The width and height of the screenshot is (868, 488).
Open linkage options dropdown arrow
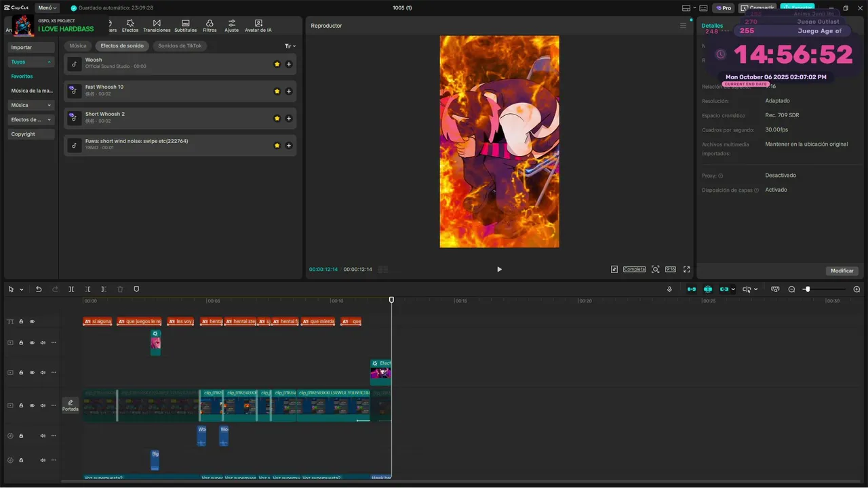click(733, 289)
